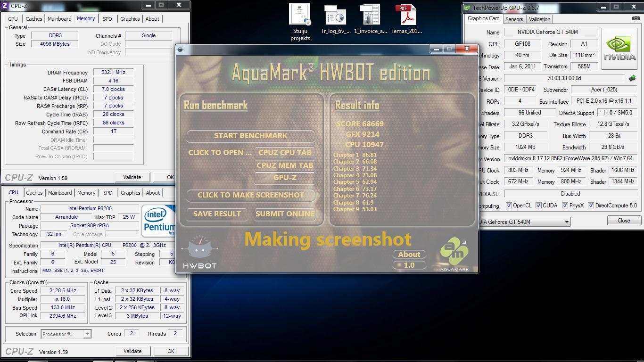Click the Code Name Arrandale field
Viewport: 644px width, 362px height.
point(66,217)
